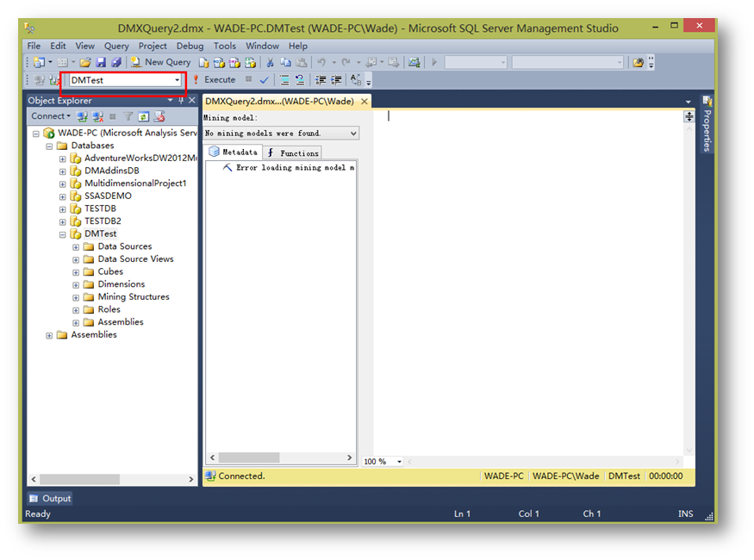The width and height of the screenshot is (754, 560).
Task: Select the SSASDEMO database
Action: point(108,196)
